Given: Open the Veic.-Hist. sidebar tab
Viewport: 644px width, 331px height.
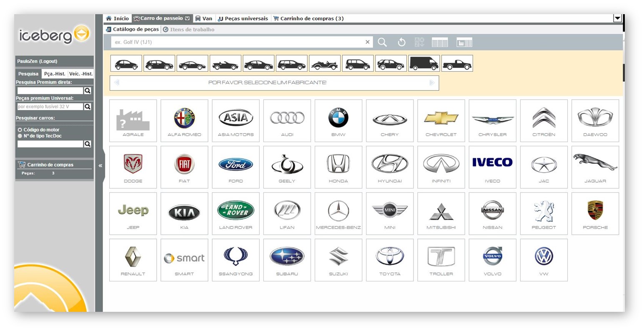Looking at the screenshot, I should click(x=81, y=74).
